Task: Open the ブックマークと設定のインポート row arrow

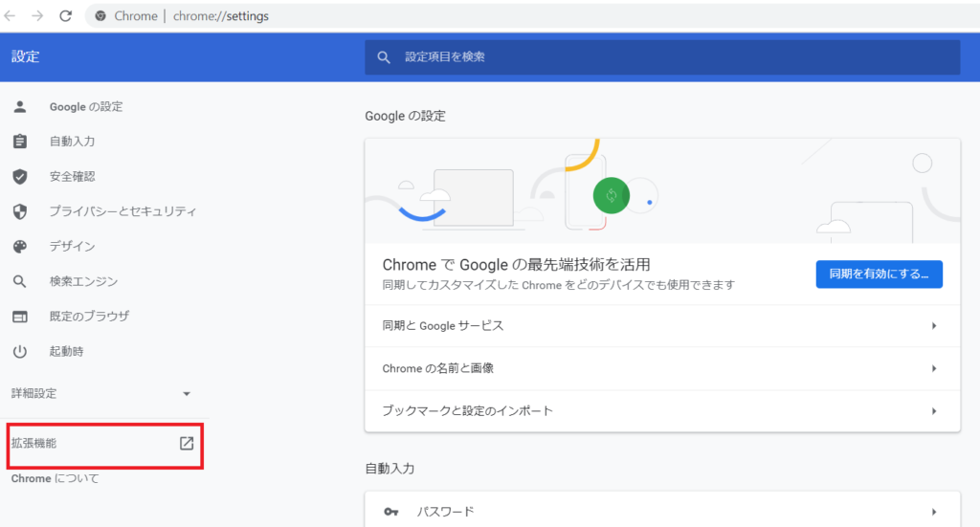Action: point(933,411)
